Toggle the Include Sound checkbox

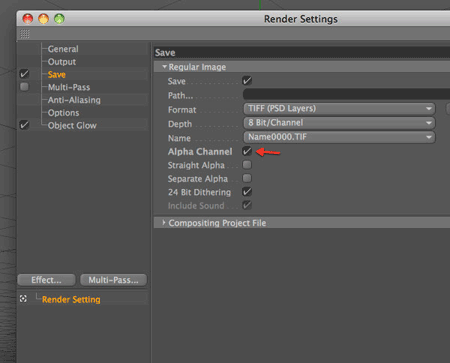247,205
